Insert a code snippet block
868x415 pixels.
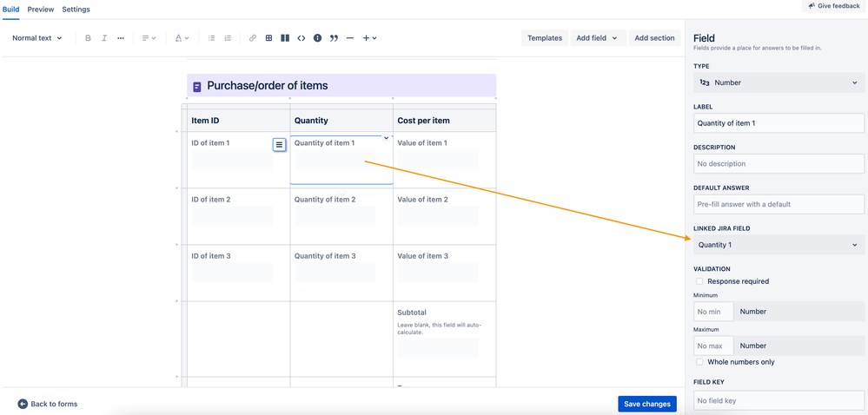(x=301, y=38)
